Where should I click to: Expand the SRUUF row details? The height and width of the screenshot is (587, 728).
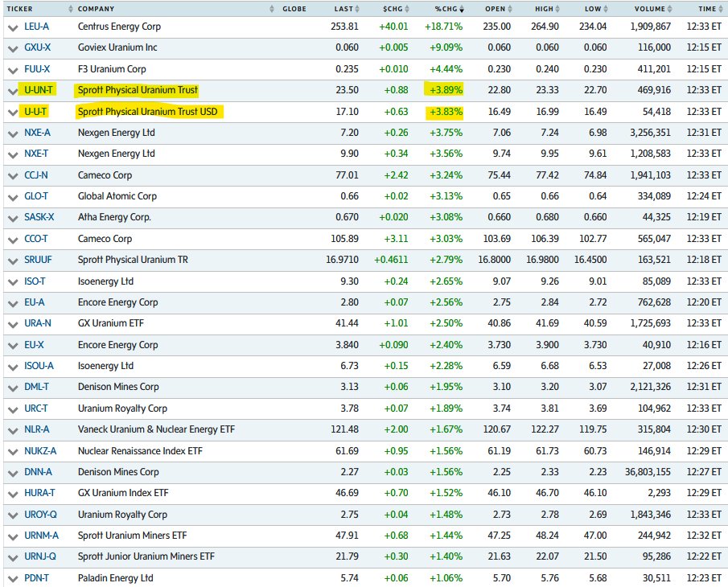click(13, 261)
